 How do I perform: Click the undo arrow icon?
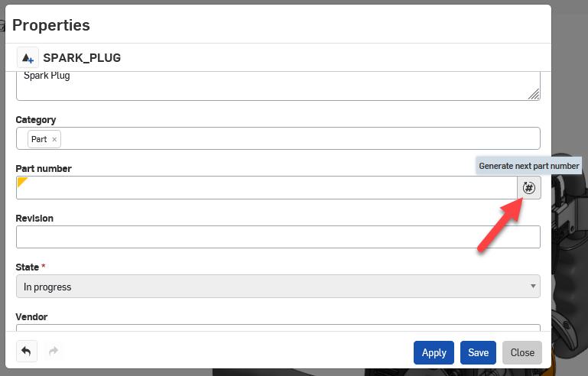[27, 352]
